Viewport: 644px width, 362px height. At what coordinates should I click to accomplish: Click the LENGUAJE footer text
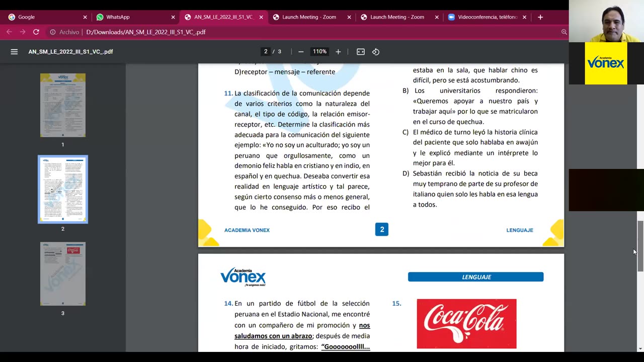click(x=520, y=230)
